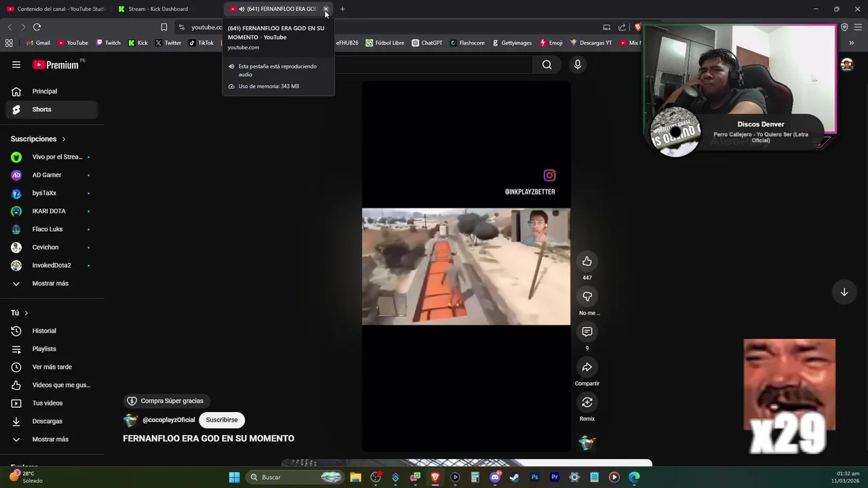
Task: Go back with browser back arrow
Action: tap(9, 27)
